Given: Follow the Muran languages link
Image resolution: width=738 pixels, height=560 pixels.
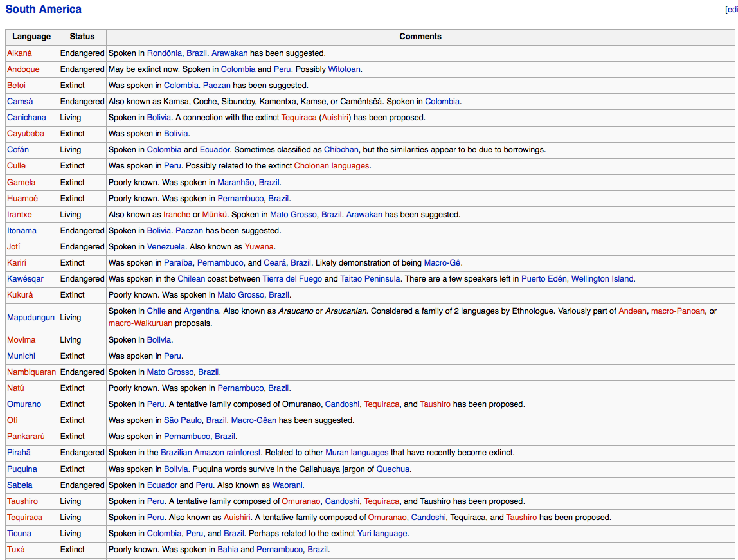Looking at the screenshot, I should 357,452.
